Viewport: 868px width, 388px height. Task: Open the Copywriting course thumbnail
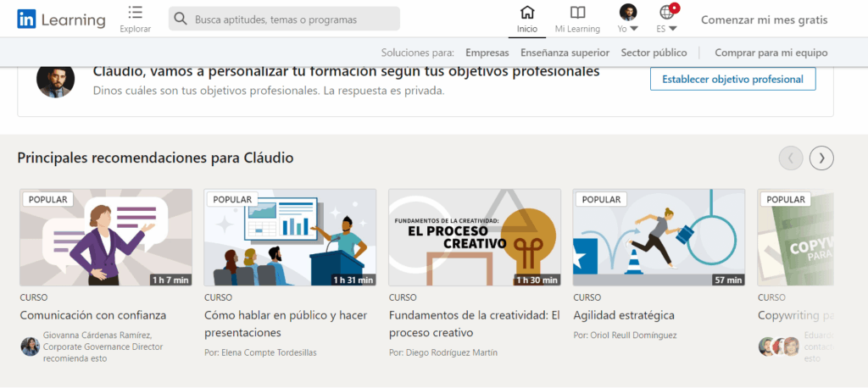pyautogui.click(x=795, y=237)
